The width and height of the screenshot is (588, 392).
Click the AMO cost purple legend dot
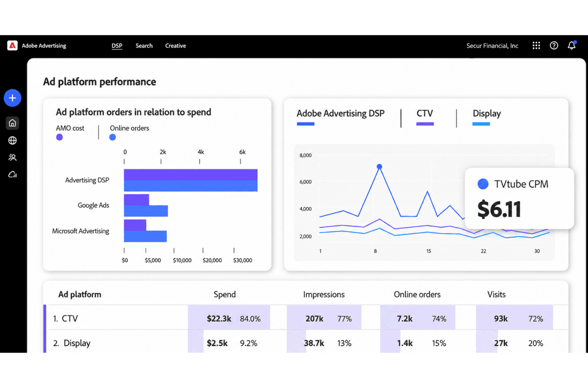(x=60, y=137)
